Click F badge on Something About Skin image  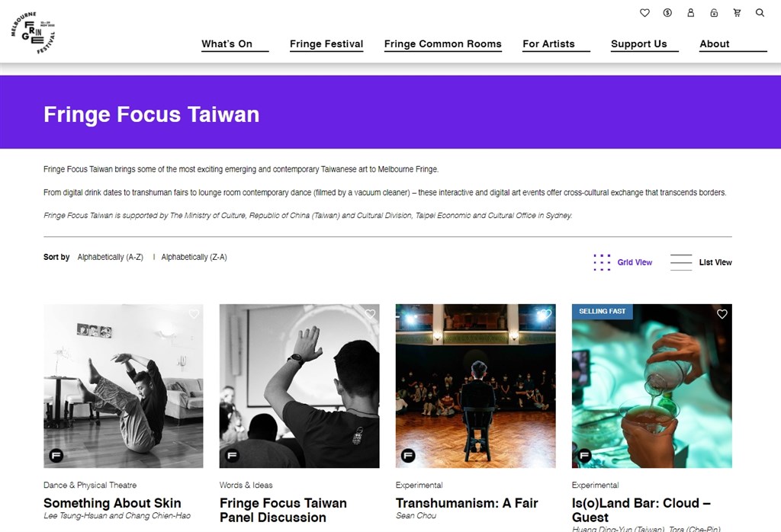click(x=56, y=455)
